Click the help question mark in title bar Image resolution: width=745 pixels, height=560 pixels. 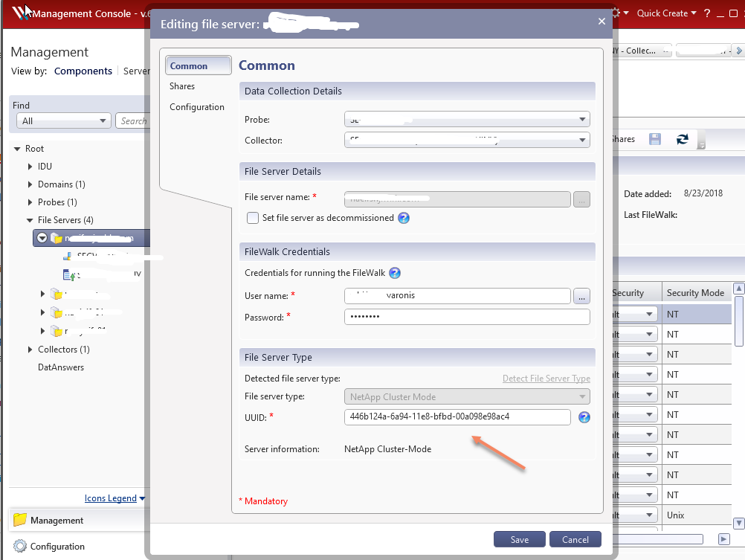(x=707, y=13)
